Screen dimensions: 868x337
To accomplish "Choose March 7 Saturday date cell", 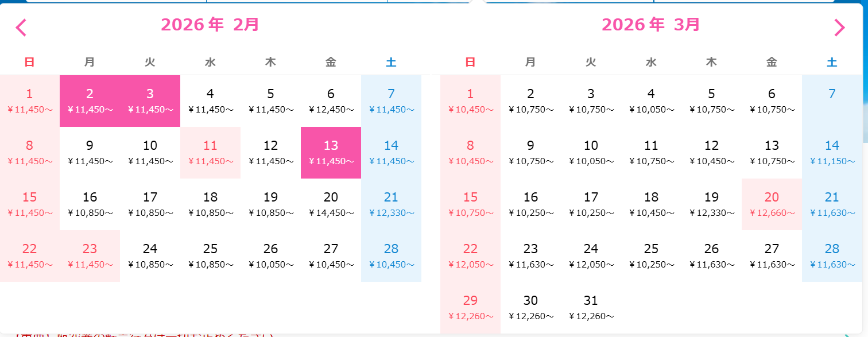I will point(832,100).
